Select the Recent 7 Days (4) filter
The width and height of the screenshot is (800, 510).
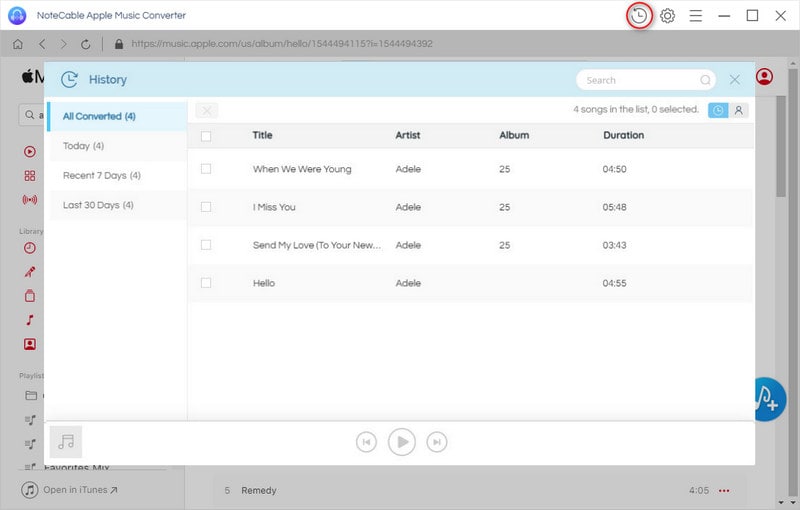(117, 175)
